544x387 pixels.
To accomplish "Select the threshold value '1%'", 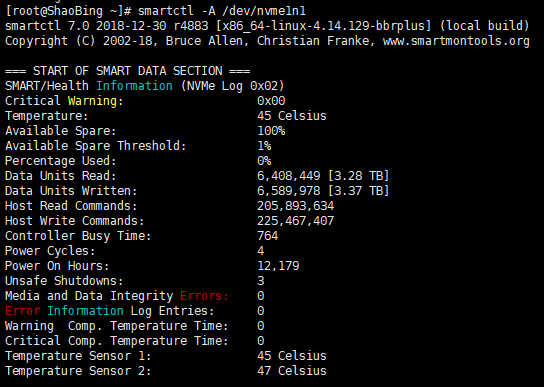I will [264, 146].
